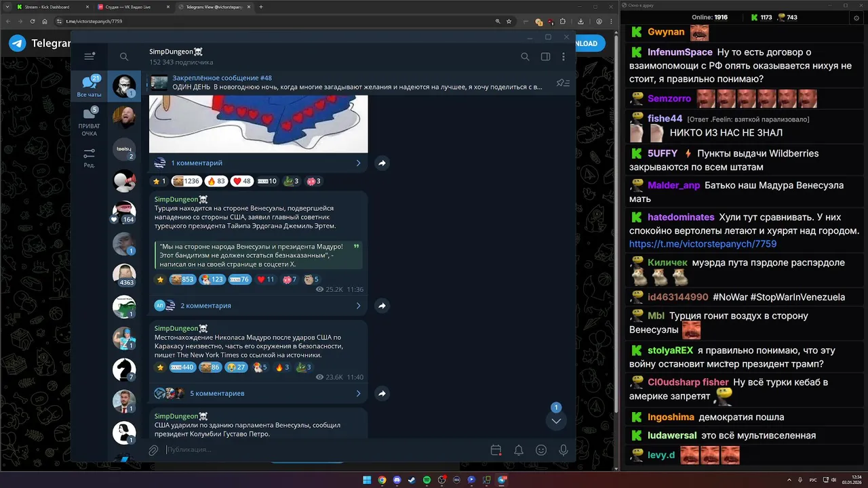Forward the Maduro location post

pos(382,393)
